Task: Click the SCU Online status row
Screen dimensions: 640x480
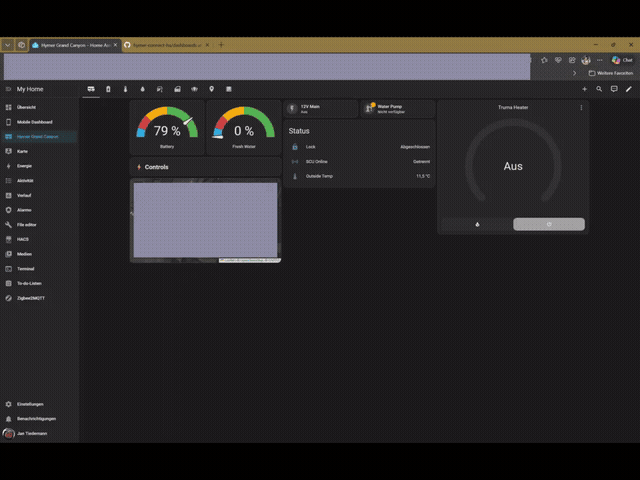Action: pos(360,162)
